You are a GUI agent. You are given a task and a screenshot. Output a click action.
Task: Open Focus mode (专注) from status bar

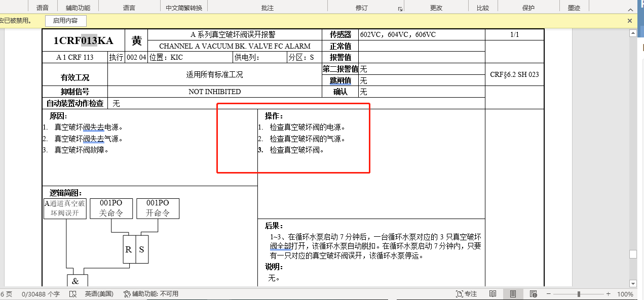(466, 294)
